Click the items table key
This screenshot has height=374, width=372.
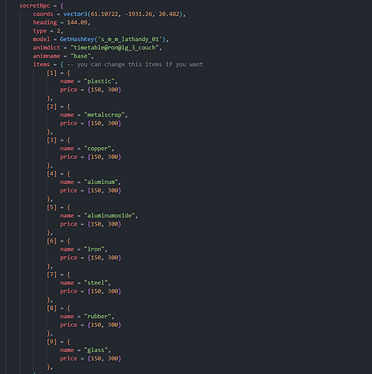click(x=41, y=64)
